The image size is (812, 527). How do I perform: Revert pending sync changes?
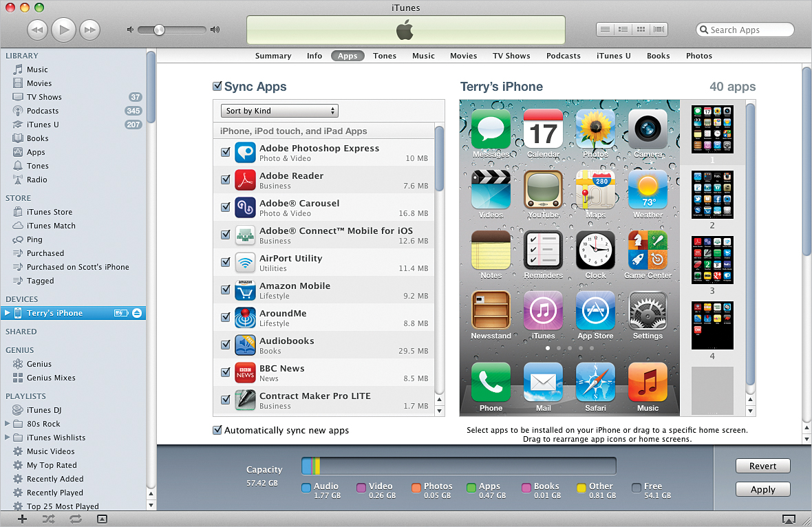tap(762, 466)
